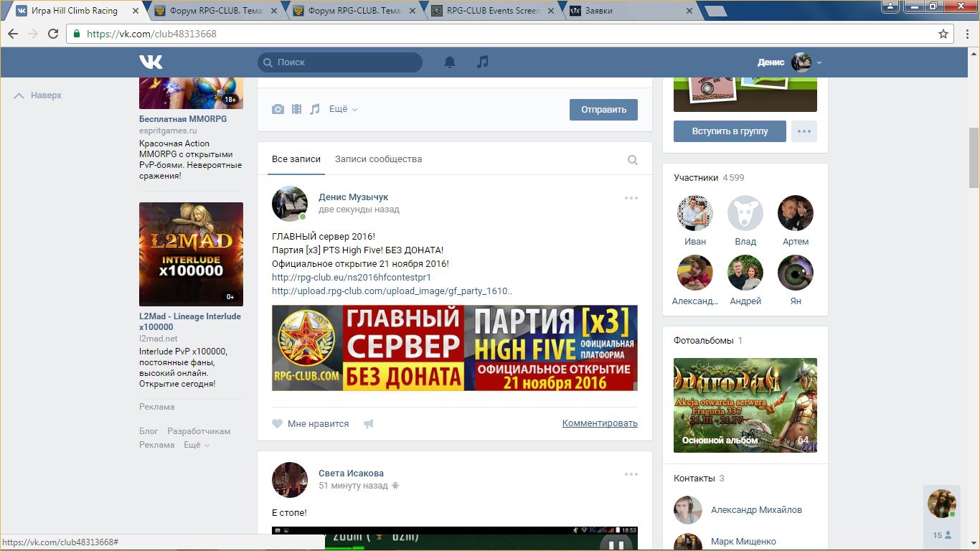The height and width of the screenshot is (551, 980).
Task: Expand the Ещё attachment dropdown
Action: (343, 109)
